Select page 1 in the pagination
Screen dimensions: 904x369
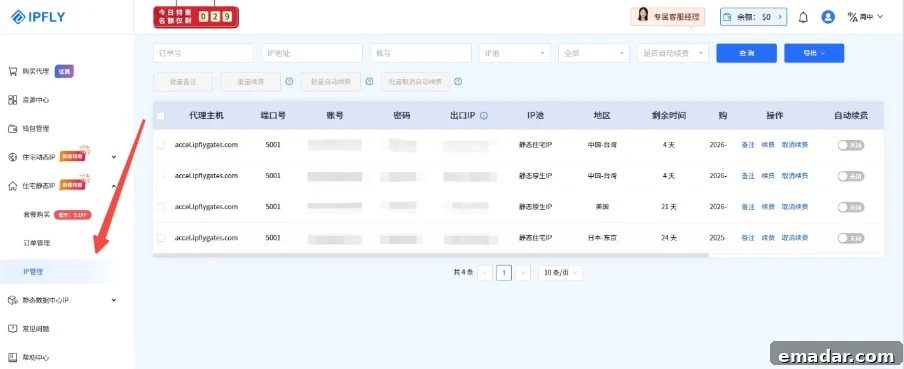click(x=504, y=273)
